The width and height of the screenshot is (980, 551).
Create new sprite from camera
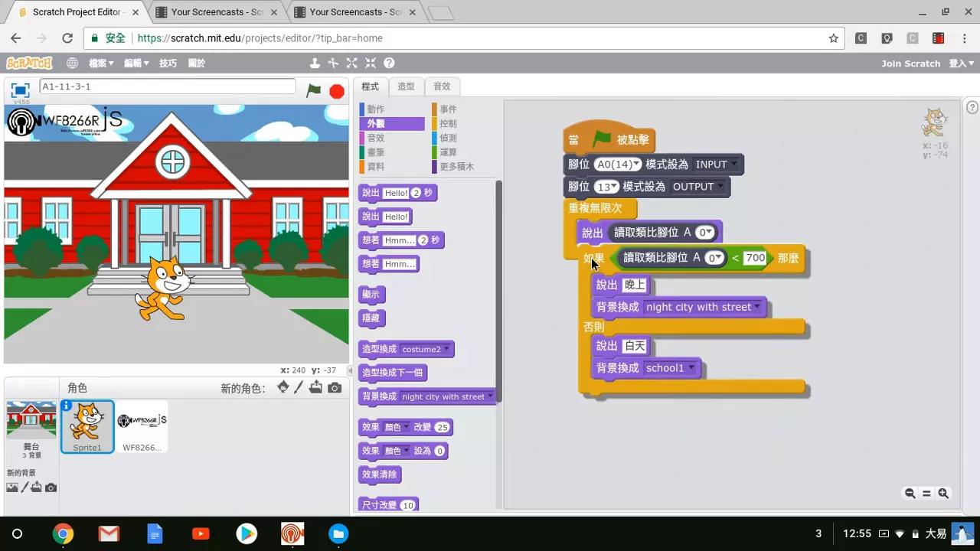tap(335, 388)
